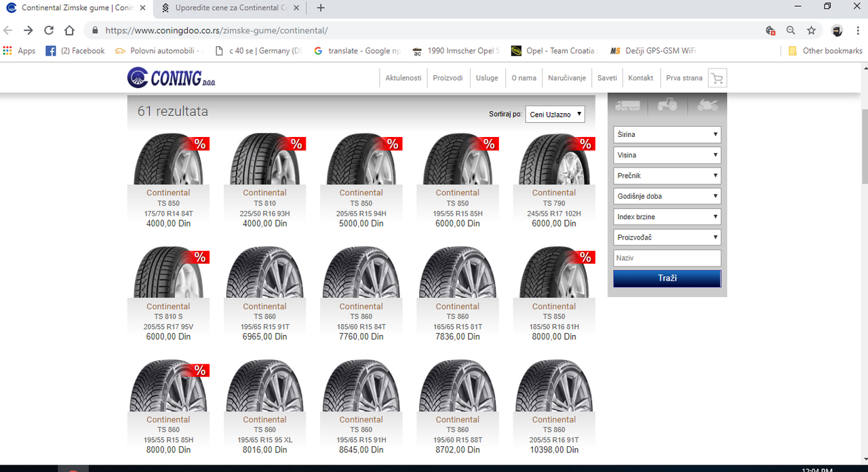Viewport: 868px width, 472px height.
Task: Open the Kontakt menu item
Action: click(x=641, y=78)
